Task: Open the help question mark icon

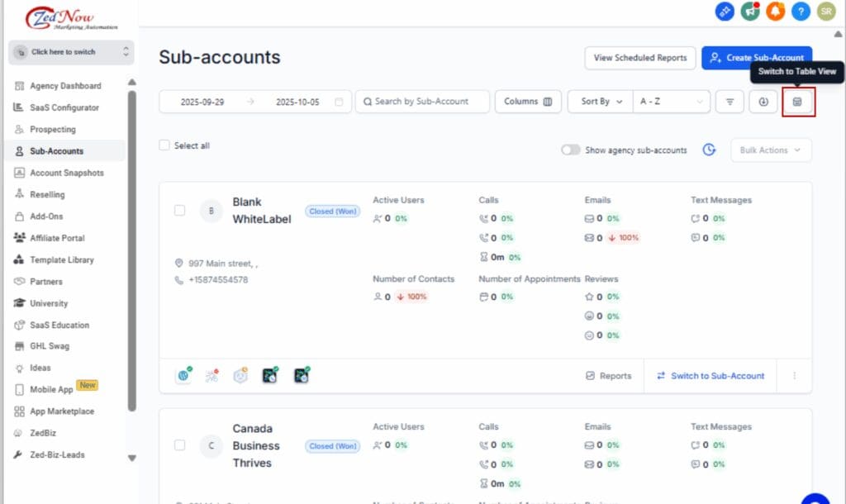Action: coord(801,11)
